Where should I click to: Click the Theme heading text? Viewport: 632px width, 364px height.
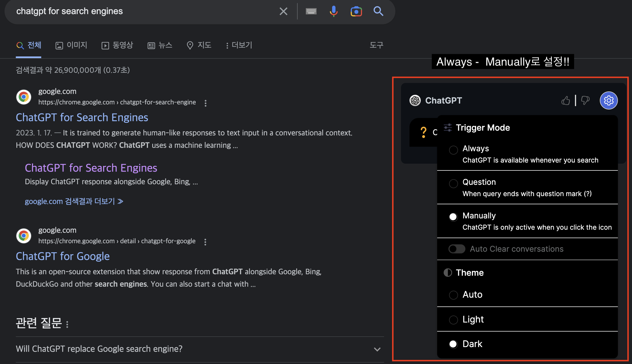pyautogui.click(x=470, y=273)
